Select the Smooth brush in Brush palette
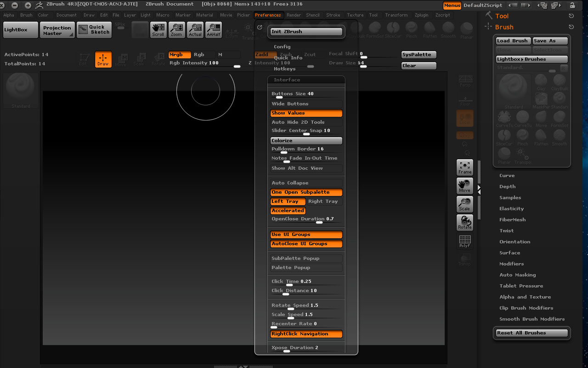Screen dimensions: 588x368 pos(560,138)
